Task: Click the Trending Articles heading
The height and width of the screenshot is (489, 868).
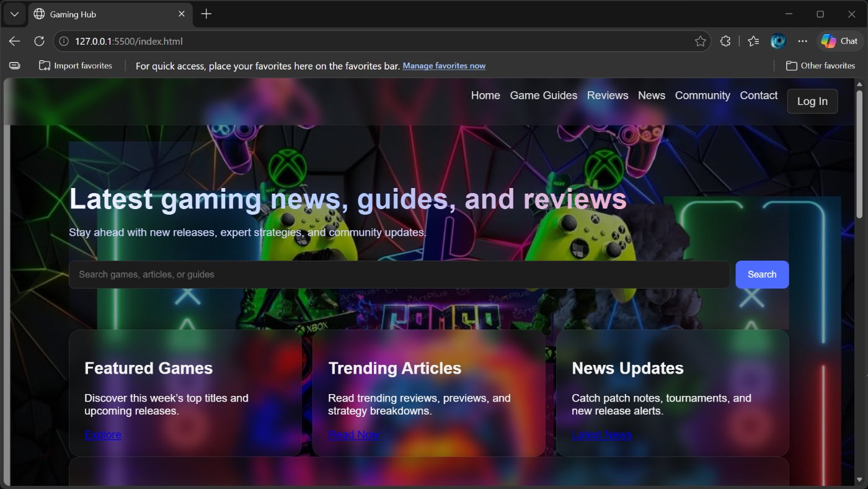Action: [x=395, y=368]
